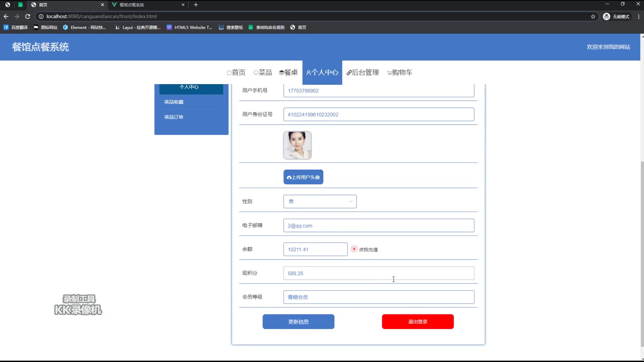Image resolution: width=644 pixels, height=362 pixels.
Task: Click red 退出登录 logout button
Action: pyautogui.click(x=418, y=321)
